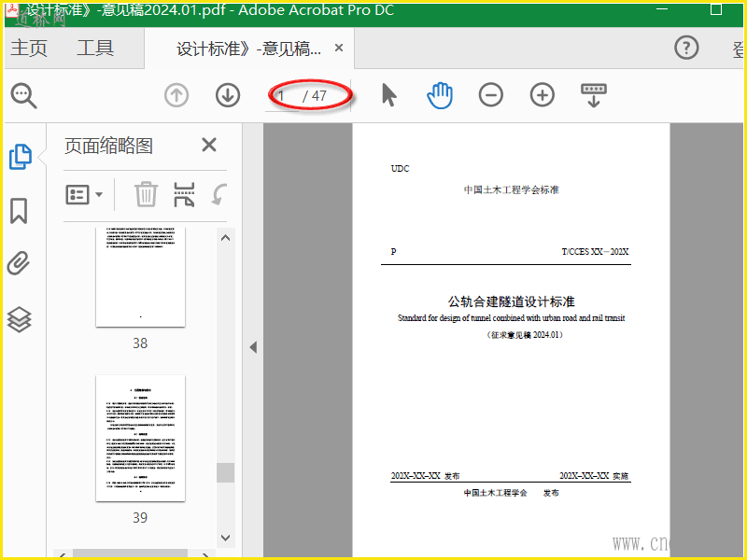The width and height of the screenshot is (747, 560).
Task: Click thumbnail scrollbar down arrow
Action: point(225,539)
